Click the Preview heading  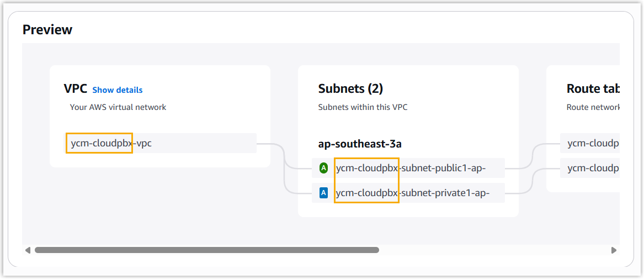(x=47, y=29)
